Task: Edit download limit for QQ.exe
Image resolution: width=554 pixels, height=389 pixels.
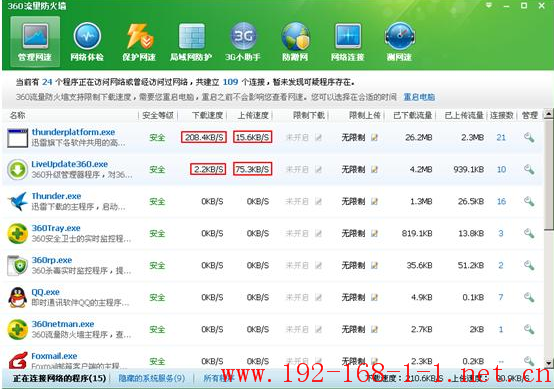Action: tap(318, 297)
